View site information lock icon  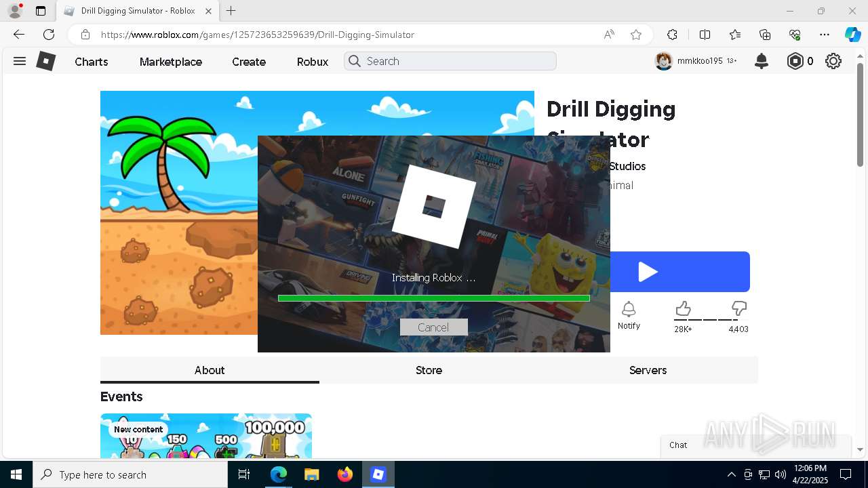[x=85, y=35]
